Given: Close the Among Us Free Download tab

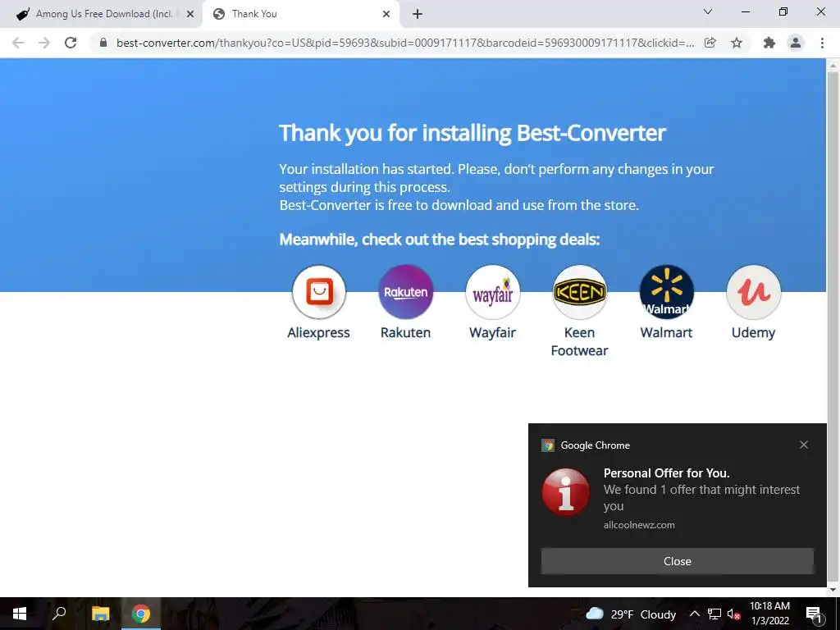Looking at the screenshot, I should pos(190,15).
